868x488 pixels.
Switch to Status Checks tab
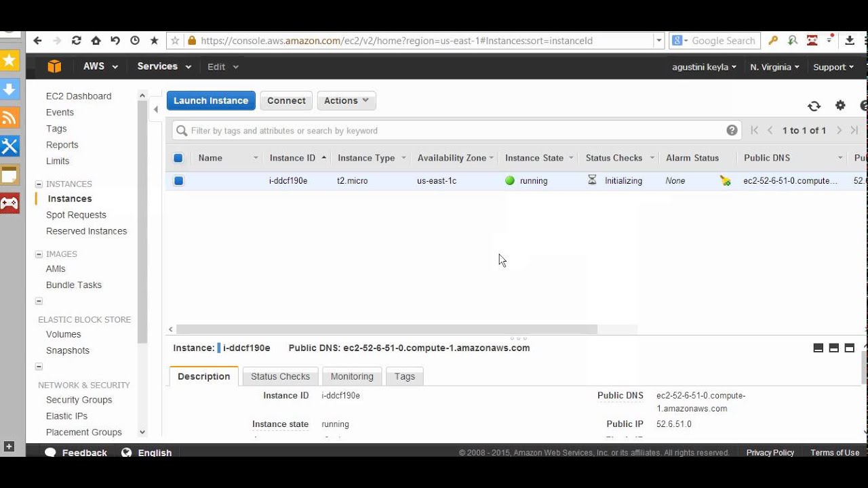pyautogui.click(x=280, y=376)
